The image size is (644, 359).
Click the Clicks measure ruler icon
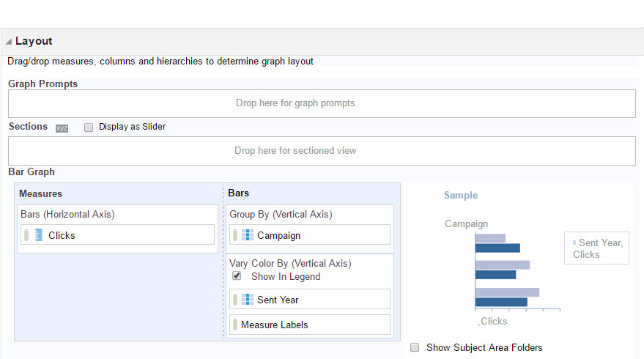(39, 235)
